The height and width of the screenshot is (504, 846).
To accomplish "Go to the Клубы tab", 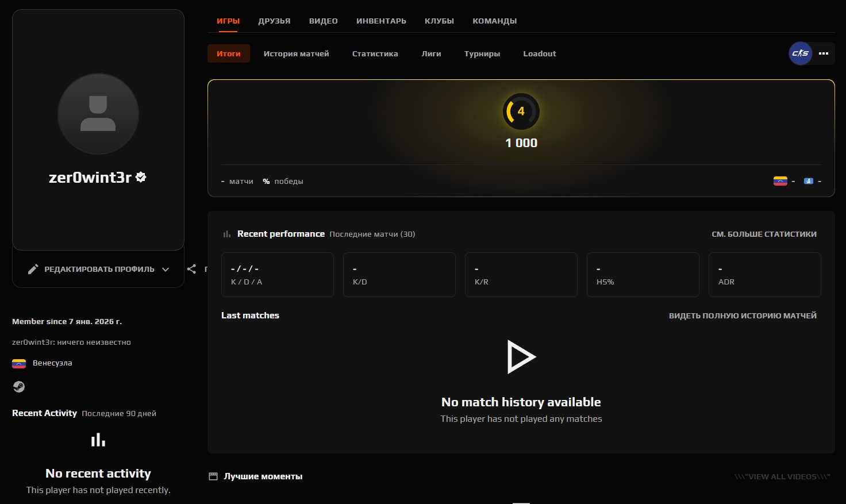I will click(439, 21).
